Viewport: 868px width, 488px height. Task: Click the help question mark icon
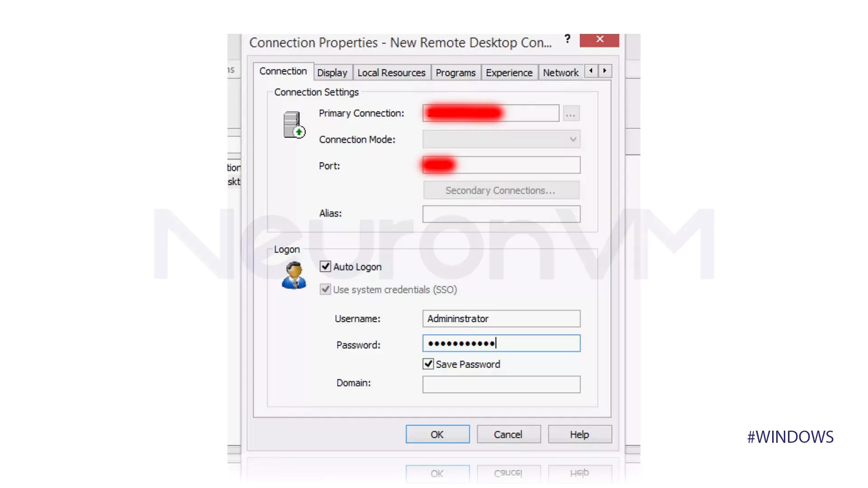[567, 40]
